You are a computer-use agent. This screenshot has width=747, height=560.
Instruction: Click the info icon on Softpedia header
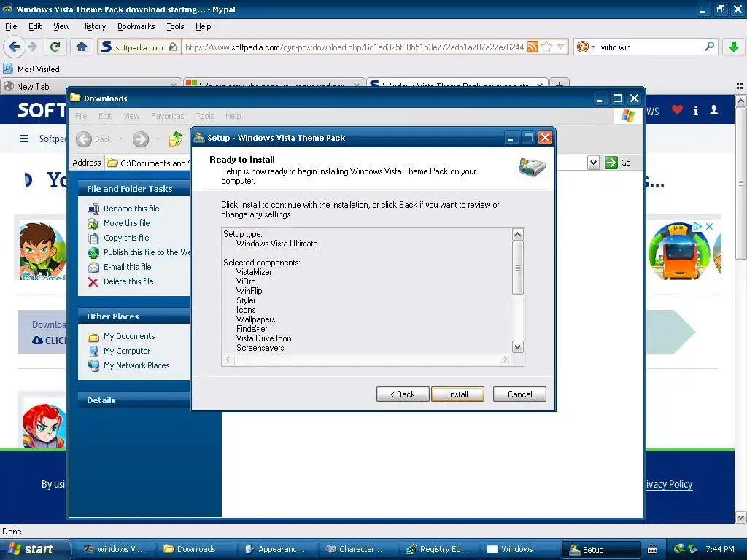(x=695, y=111)
